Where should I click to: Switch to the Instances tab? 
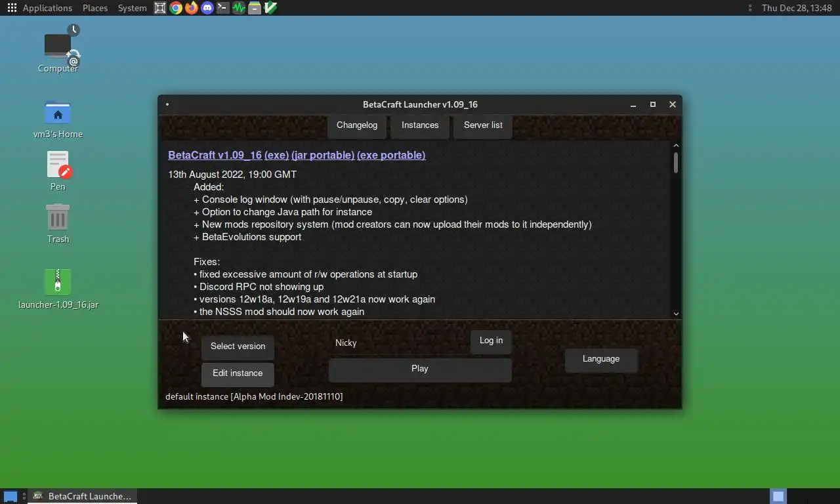pos(420,125)
